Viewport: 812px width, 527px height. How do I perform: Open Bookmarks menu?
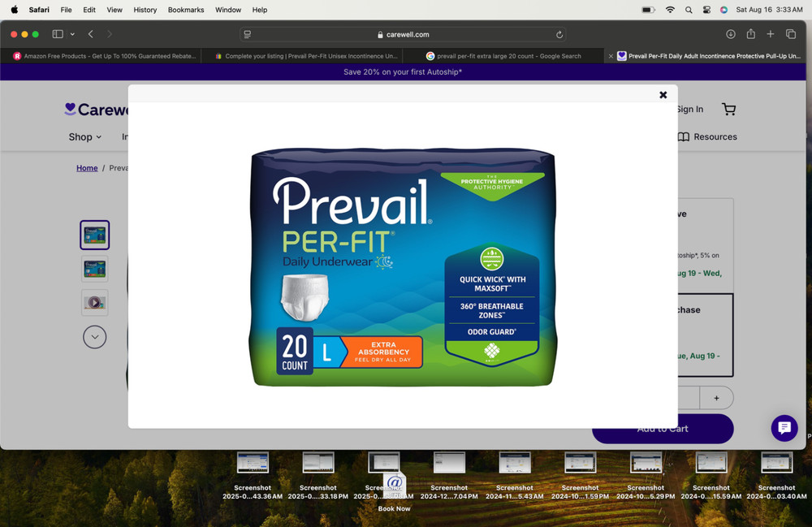pyautogui.click(x=186, y=9)
